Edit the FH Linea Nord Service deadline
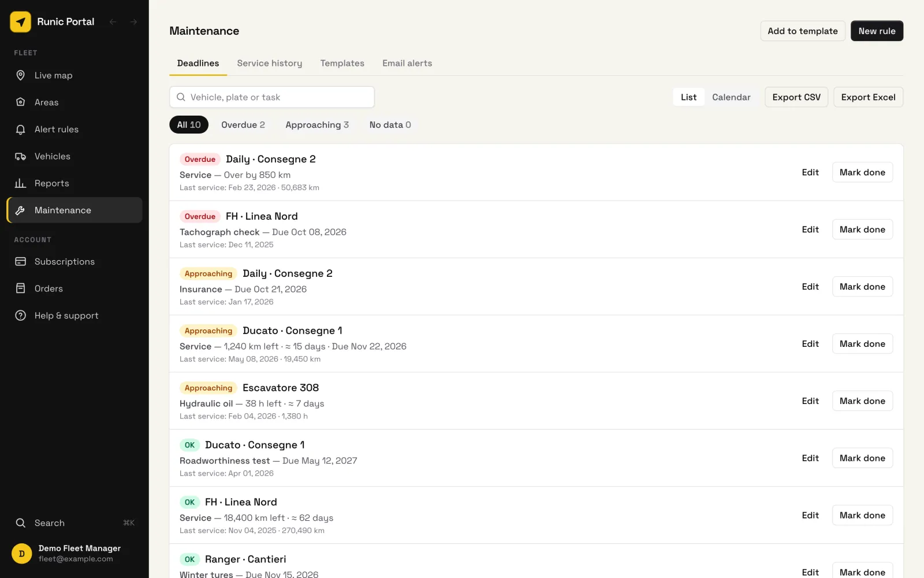Viewport: 924px width, 578px height. pos(810,516)
